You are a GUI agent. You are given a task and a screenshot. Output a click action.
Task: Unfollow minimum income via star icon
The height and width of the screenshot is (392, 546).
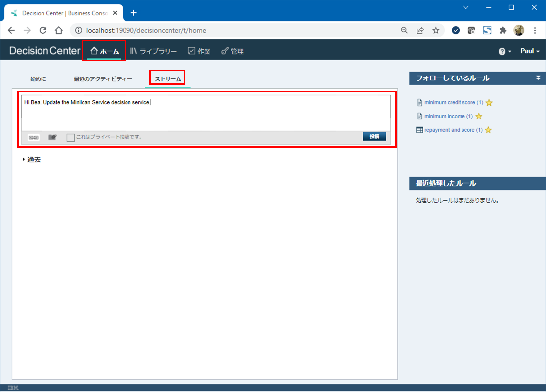[x=479, y=116]
